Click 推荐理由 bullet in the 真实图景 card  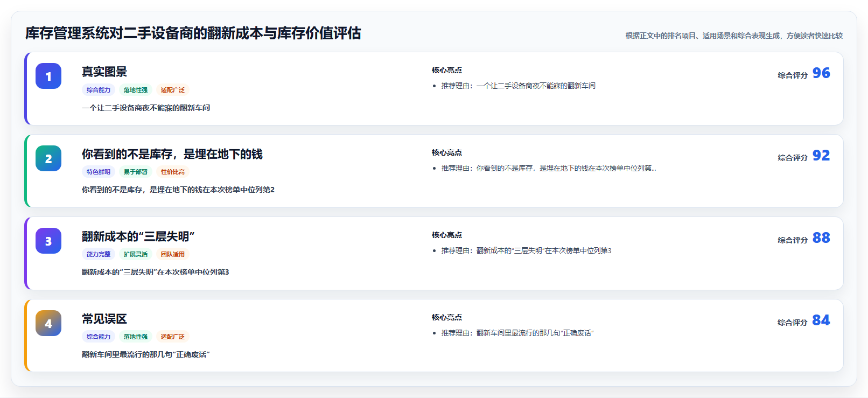click(519, 86)
